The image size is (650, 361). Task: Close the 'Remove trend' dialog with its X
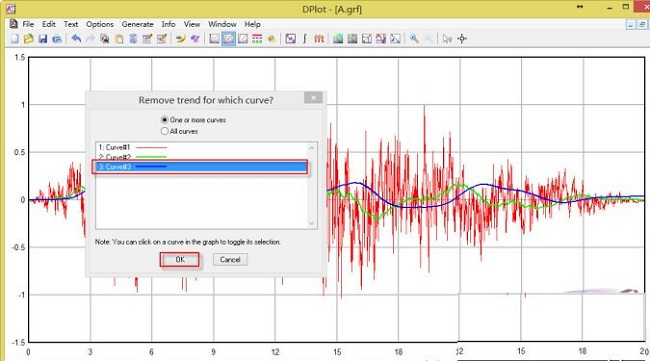click(x=313, y=98)
